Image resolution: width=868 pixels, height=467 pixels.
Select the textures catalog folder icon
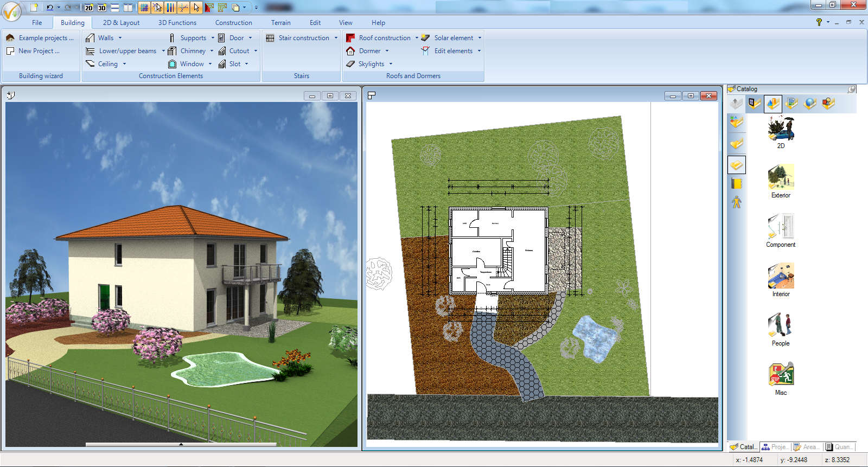click(791, 103)
